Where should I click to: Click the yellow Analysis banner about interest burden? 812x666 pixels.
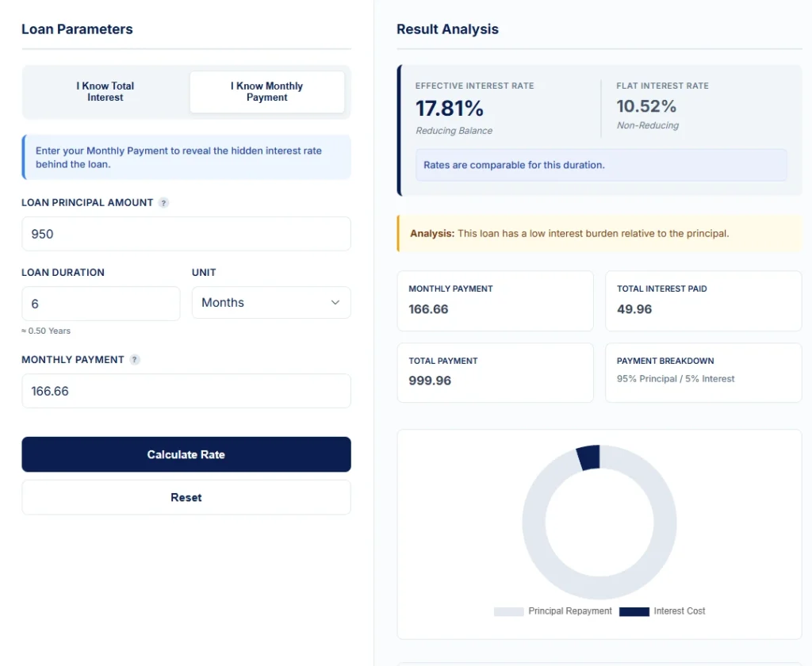pyautogui.click(x=599, y=233)
